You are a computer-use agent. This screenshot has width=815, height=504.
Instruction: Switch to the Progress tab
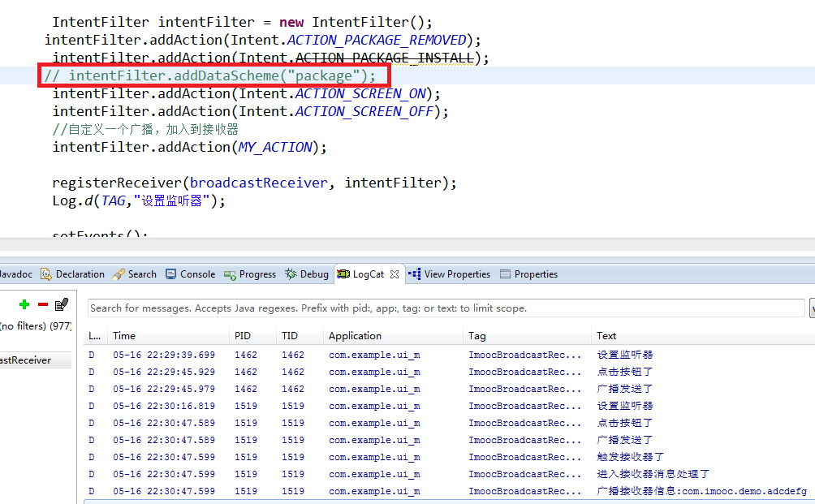(x=250, y=274)
